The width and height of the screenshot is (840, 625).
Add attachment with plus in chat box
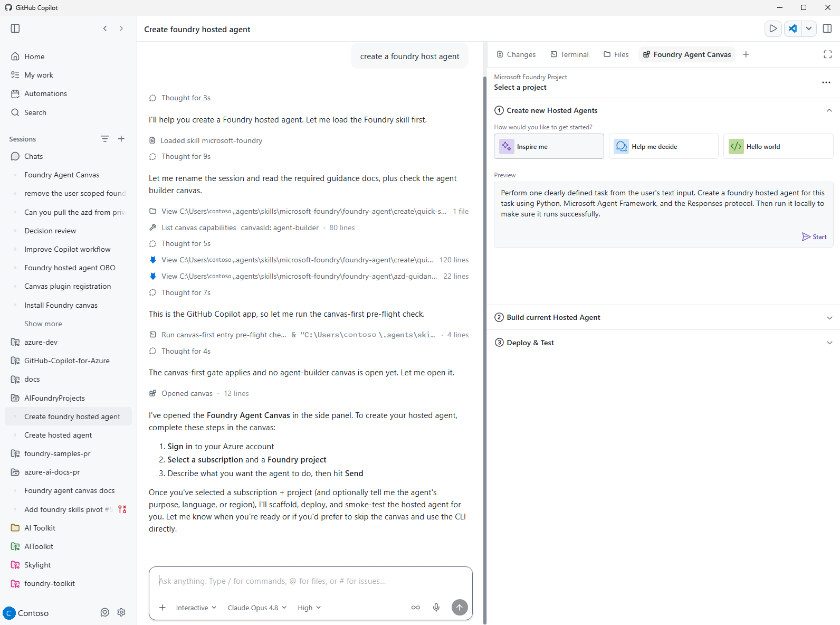point(163,608)
